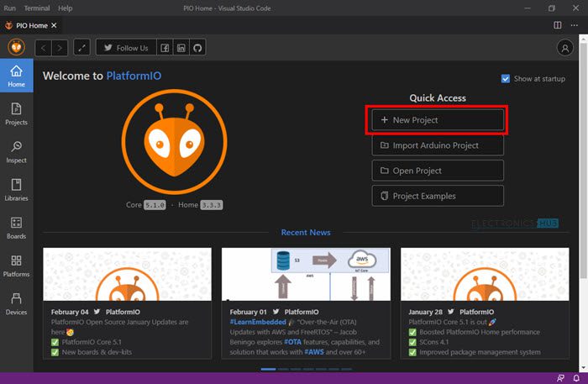The height and width of the screenshot is (384, 588).
Task: Select the PIO Home editor tab
Action: tap(31, 25)
